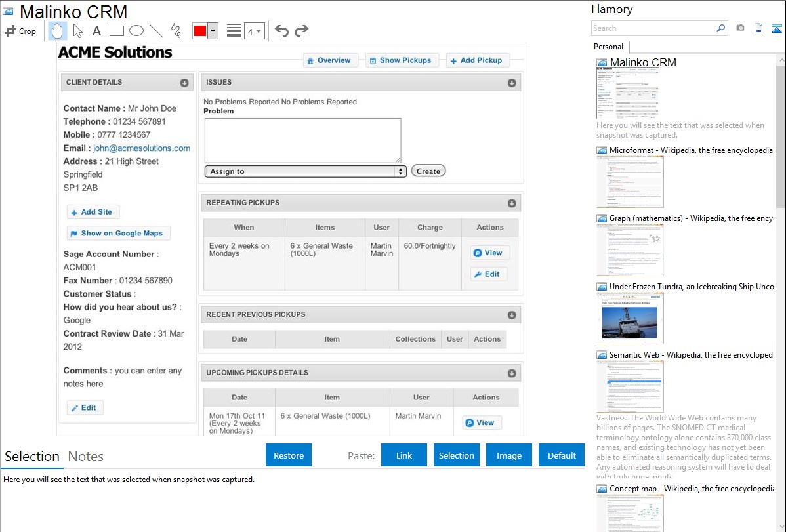Click the red color swatch
Viewport: 786px width, 532px height.
coord(200,31)
